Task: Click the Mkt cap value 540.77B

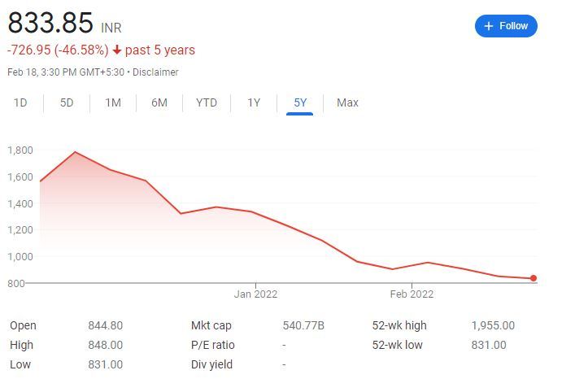Action: click(303, 325)
